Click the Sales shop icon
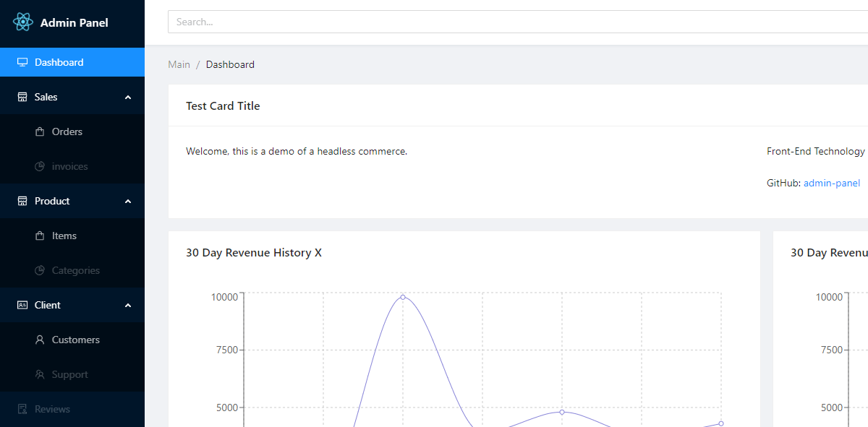Screen dimensions: 868x427 (x=22, y=97)
